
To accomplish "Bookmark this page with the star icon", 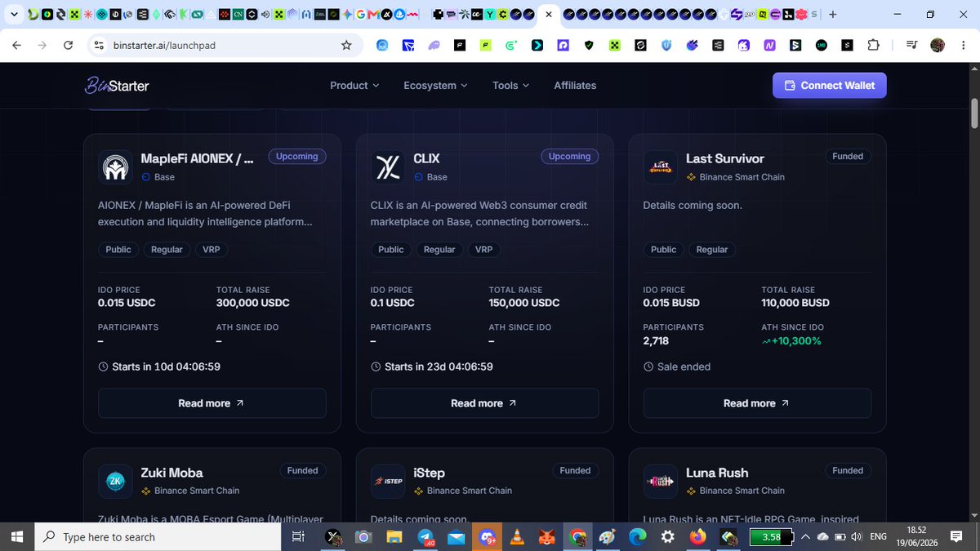I will [346, 46].
